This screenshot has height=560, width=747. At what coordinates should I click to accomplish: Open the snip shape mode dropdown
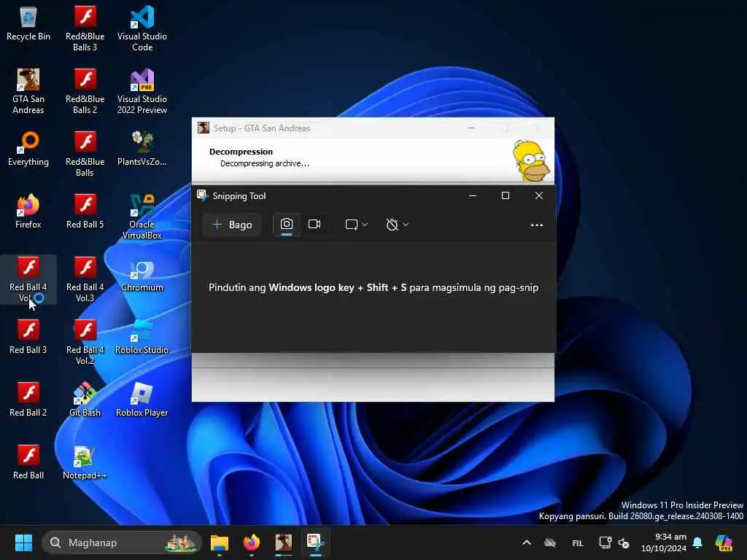[356, 225]
